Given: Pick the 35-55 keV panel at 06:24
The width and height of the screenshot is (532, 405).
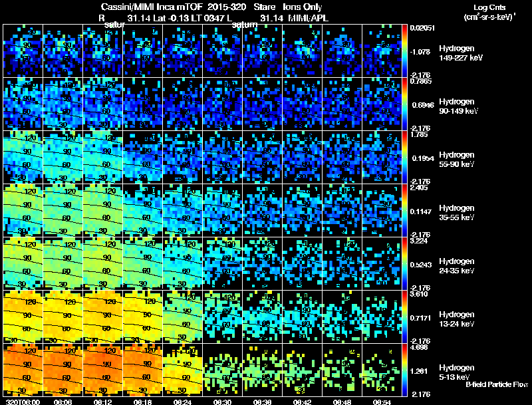Looking at the screenshot, I should [182, 210].
